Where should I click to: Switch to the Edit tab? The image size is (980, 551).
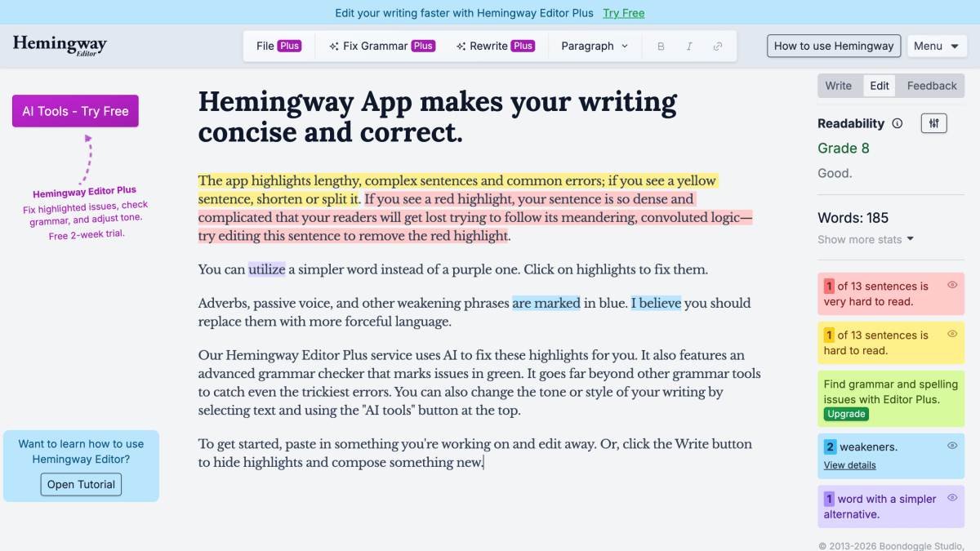tap(880, 86)
